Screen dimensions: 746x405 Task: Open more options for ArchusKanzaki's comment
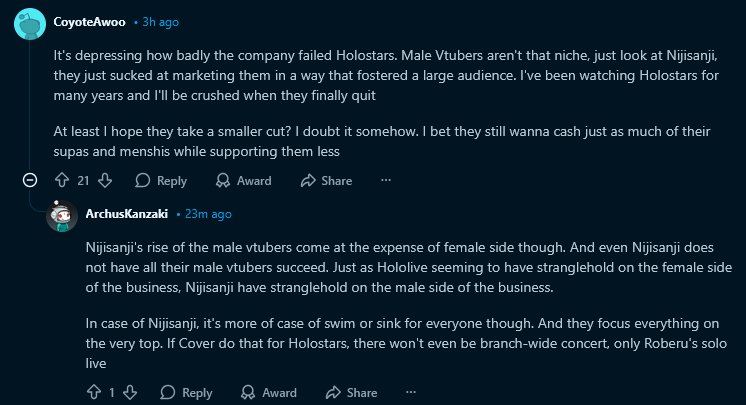pyautogui.click(x=411, y=392)
